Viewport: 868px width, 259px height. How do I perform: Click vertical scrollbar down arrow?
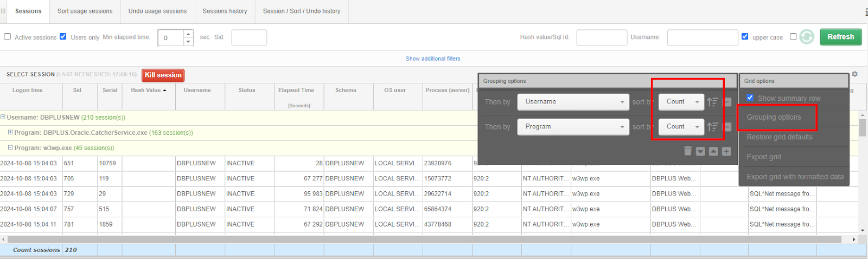pyautogui.click(x=863, y=230)
